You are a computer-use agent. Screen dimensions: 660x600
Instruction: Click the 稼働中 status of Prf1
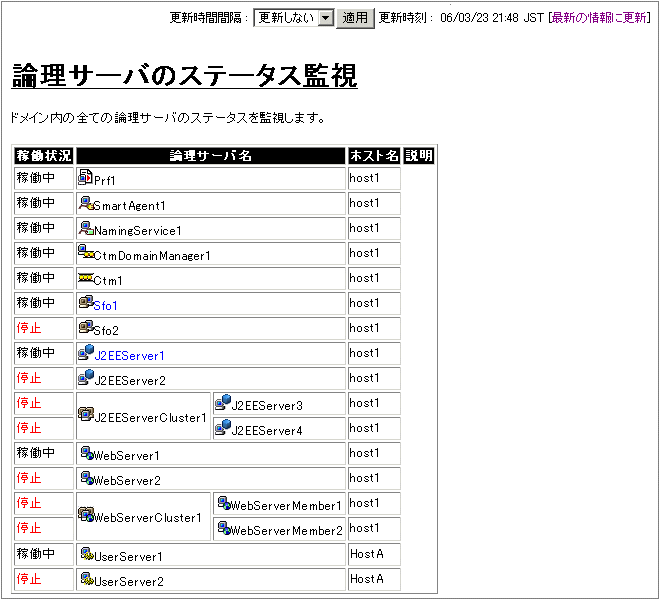pos(36,178)
